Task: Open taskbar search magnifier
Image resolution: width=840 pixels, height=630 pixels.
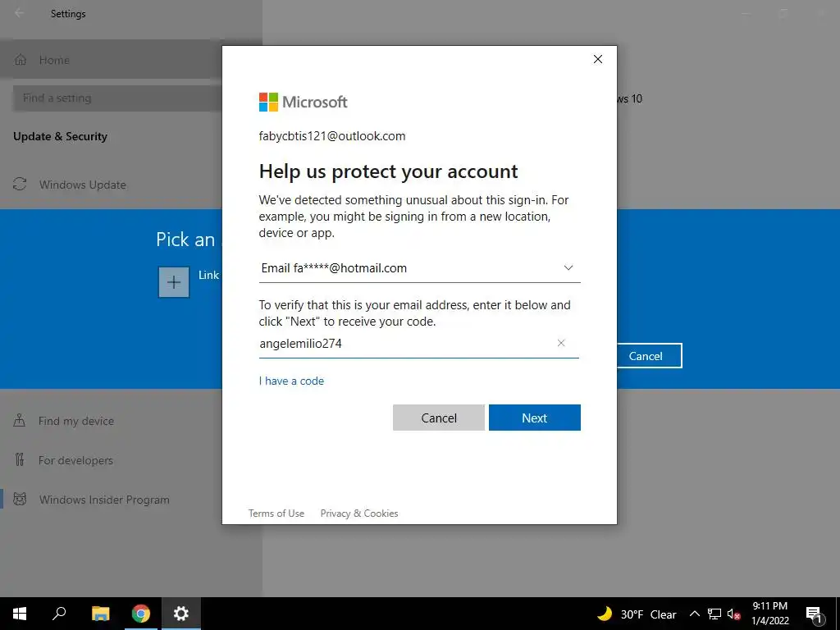Action: click(59, 614)
